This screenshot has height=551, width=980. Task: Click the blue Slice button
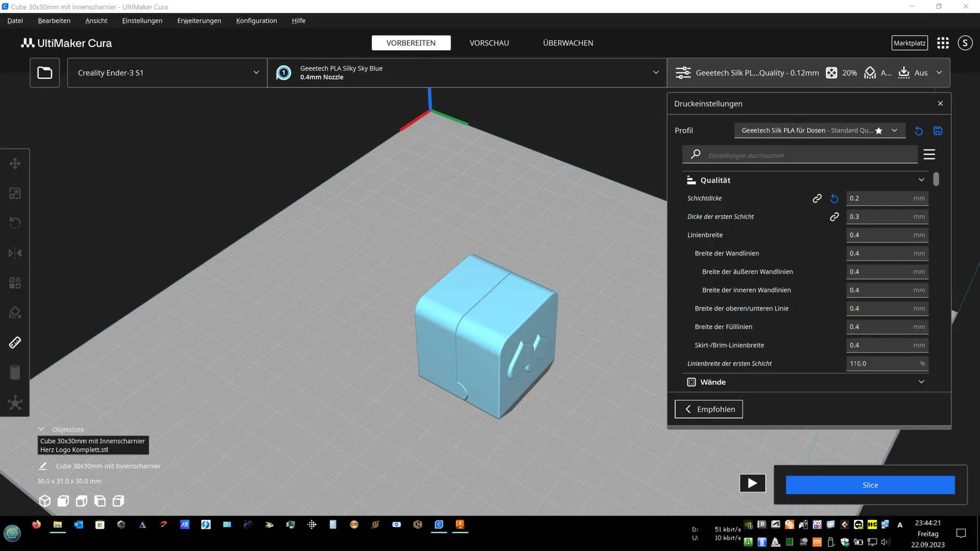(x=870, y=485)
